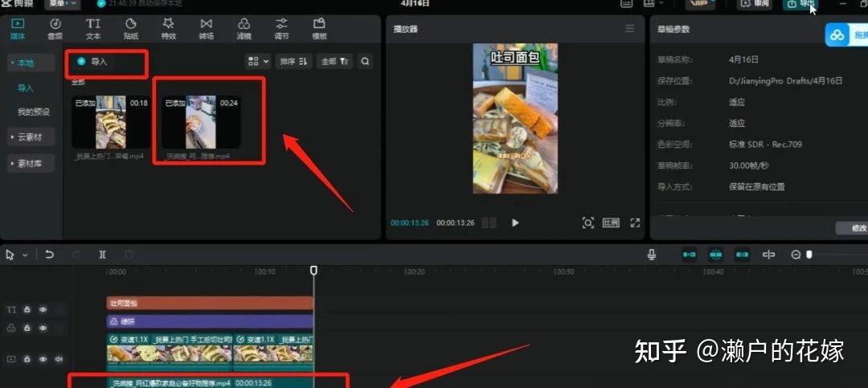Image resolution: width=868 pixels, height=388 pixels.
Task: Click the 30.00帧/秒 frame rate value
Action: coord(749,165)
